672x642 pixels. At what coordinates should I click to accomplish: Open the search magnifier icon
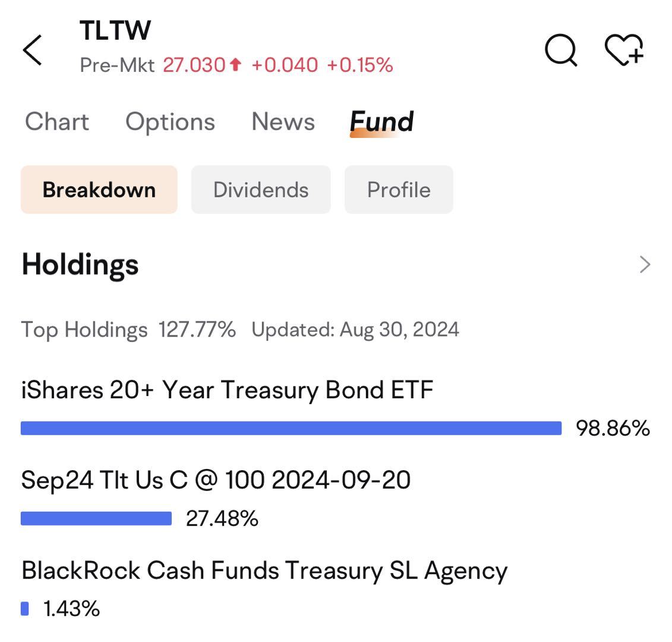click(561, 50)
